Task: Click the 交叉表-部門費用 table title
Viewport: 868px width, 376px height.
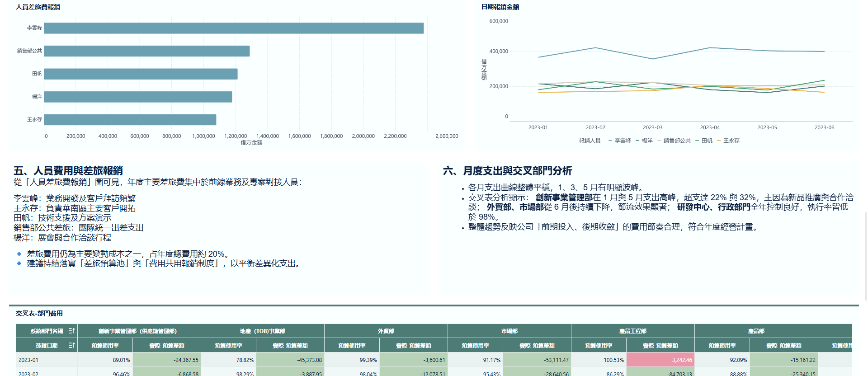Action: pyautogui.click(x=39, y=313)
